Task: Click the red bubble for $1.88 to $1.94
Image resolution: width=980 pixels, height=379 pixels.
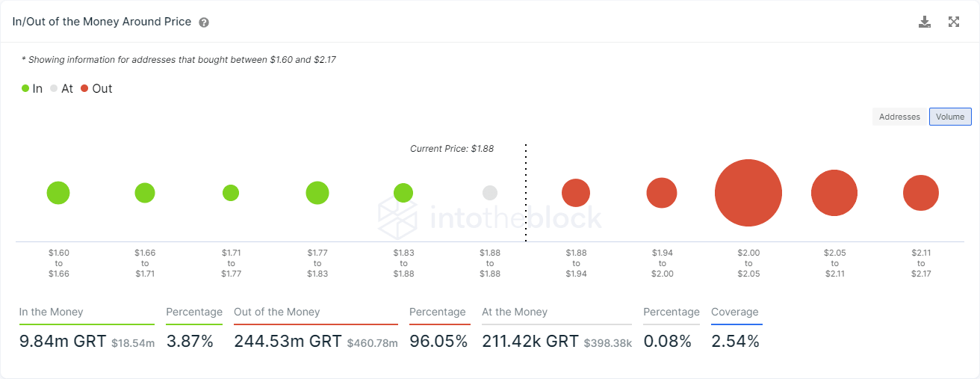Action: coord(576,193)
